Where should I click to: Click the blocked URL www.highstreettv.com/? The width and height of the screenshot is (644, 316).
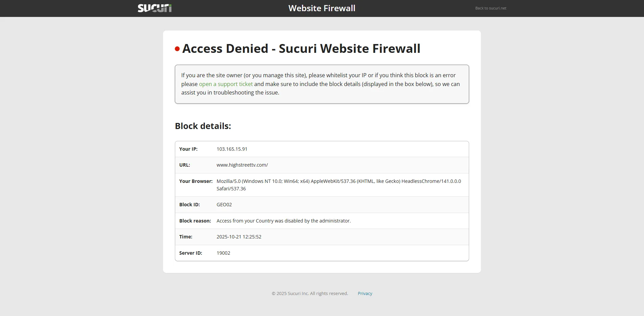pos(242,165)
